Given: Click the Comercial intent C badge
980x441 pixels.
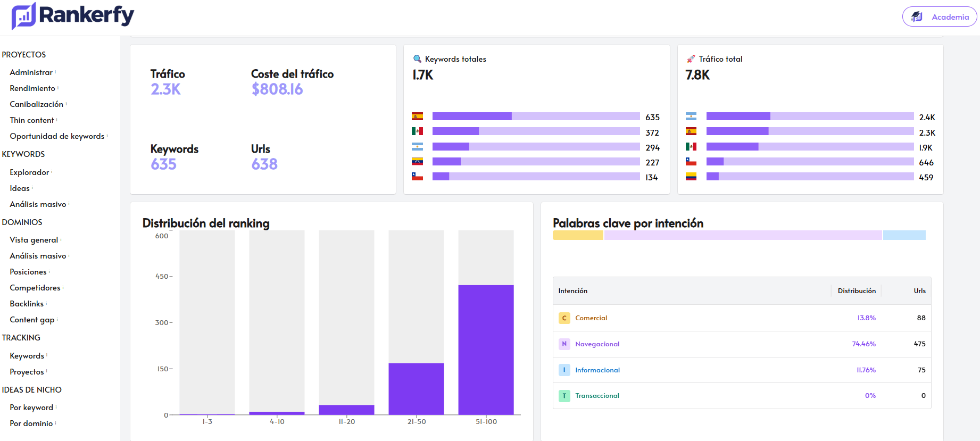Looking at the screenshot, I should point(564,318).
